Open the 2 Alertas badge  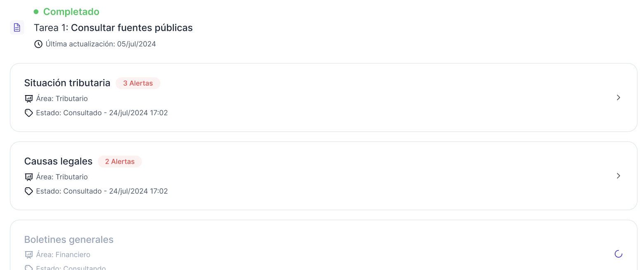(x=120, y=162)
